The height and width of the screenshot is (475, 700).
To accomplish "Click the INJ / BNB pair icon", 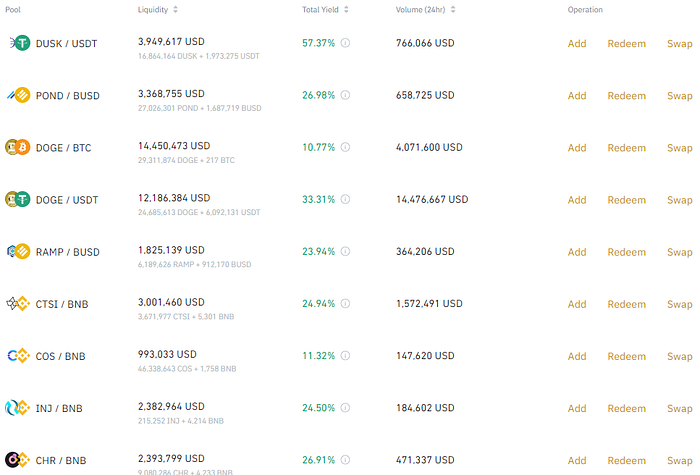I will [18, 407].
